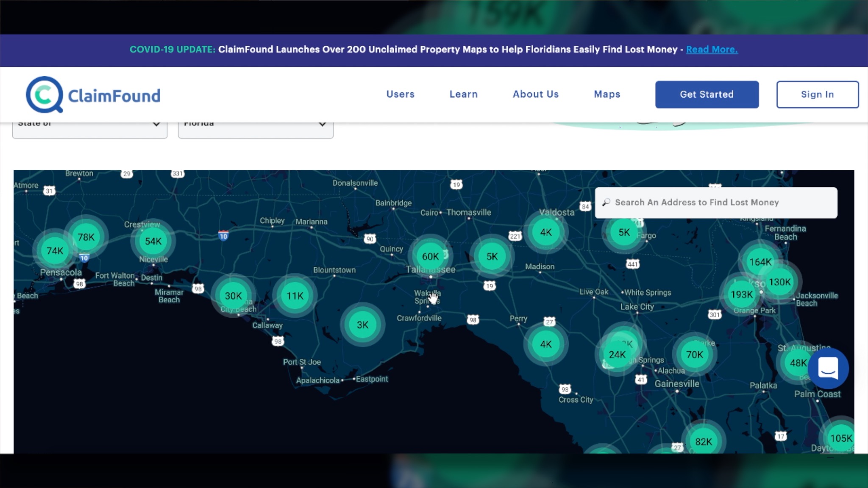Click the Palm Coast label
Image resolution: width=868 pixels, height=488 pixels.
[817, 394]
